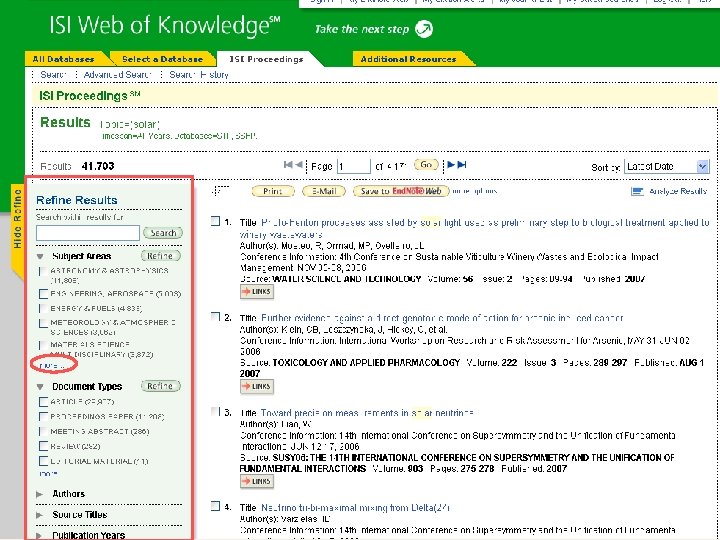Open LINKS button for result 1
This screenshot has height=540, width=720.
(x=257, y=292)
